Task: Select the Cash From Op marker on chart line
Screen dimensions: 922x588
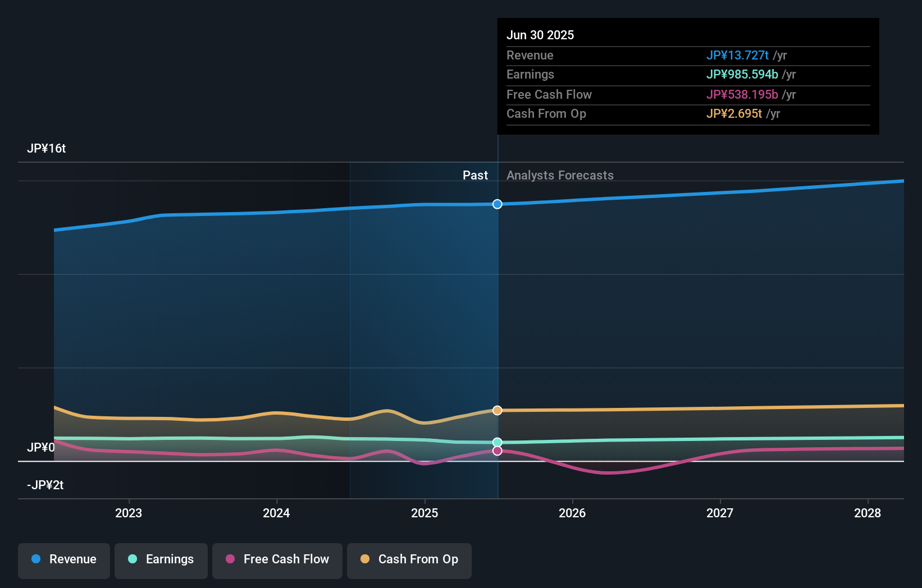Action: click(497, 410)
